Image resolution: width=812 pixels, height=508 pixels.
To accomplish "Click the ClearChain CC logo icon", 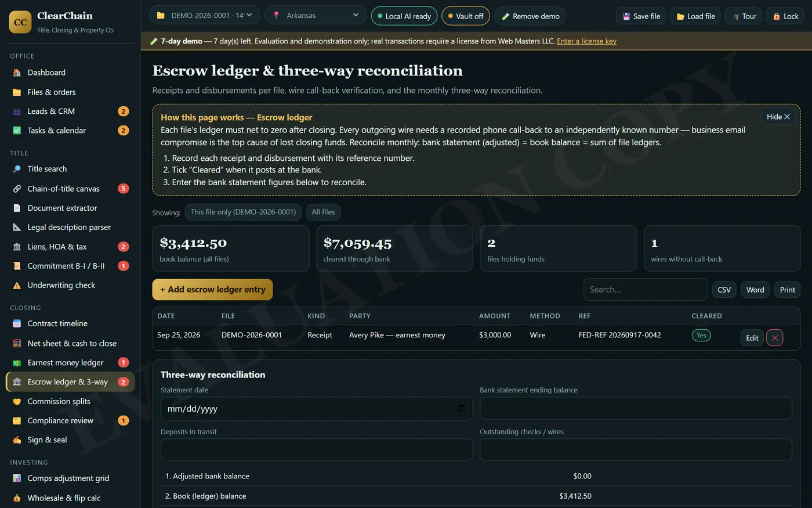I will click(20, 22).
